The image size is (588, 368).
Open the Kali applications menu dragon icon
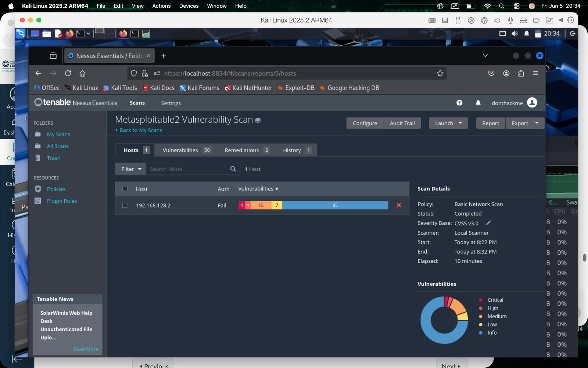(x=21, y=33)
